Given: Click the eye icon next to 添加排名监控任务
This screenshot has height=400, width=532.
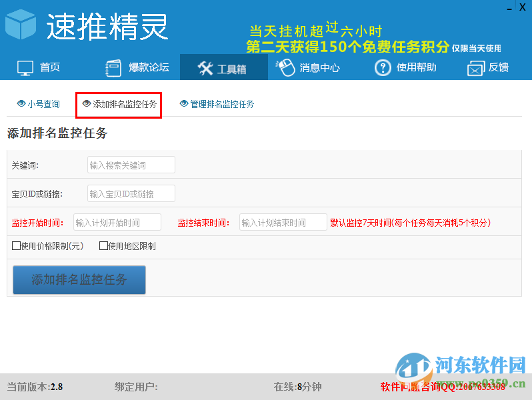Looking at the screenshot, I should [87, 103].
